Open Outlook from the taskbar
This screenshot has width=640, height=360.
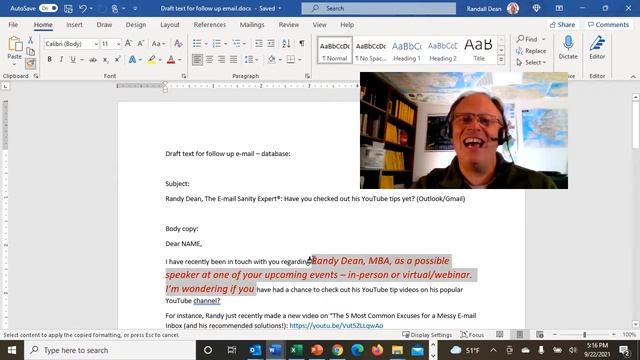[255, 350]
